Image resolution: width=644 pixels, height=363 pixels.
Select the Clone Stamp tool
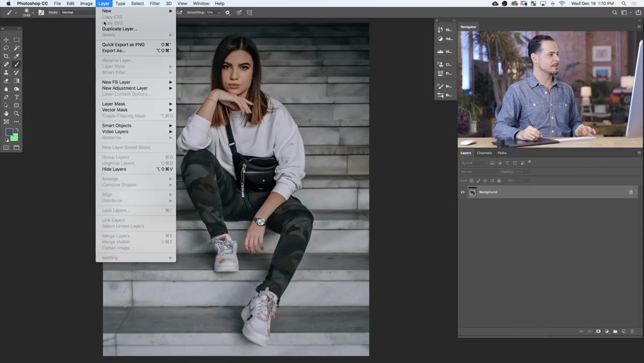[6, 72]
